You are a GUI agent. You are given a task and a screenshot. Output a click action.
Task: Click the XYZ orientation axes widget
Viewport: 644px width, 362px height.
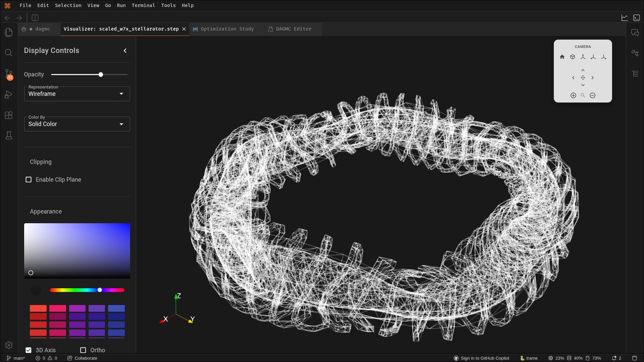coord(177,309)
